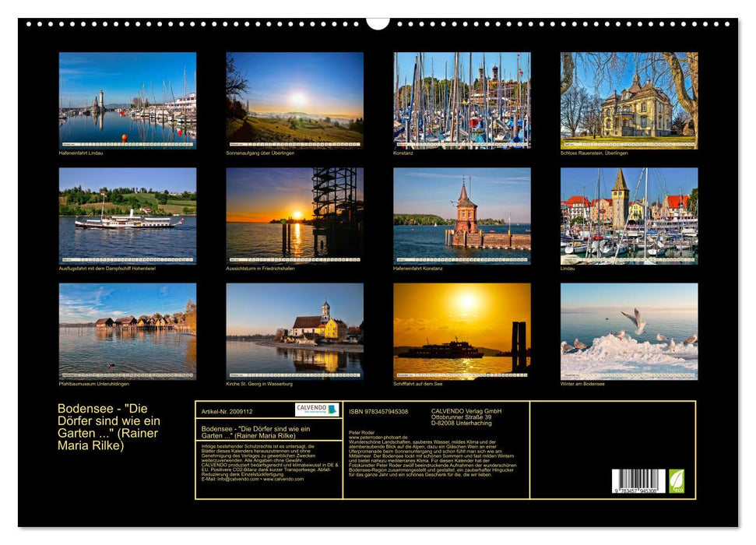View the Schloss Rauenstein, Überlingen picture
The width and height of the screenshot is (756, 545).
[x=629, y=100]
